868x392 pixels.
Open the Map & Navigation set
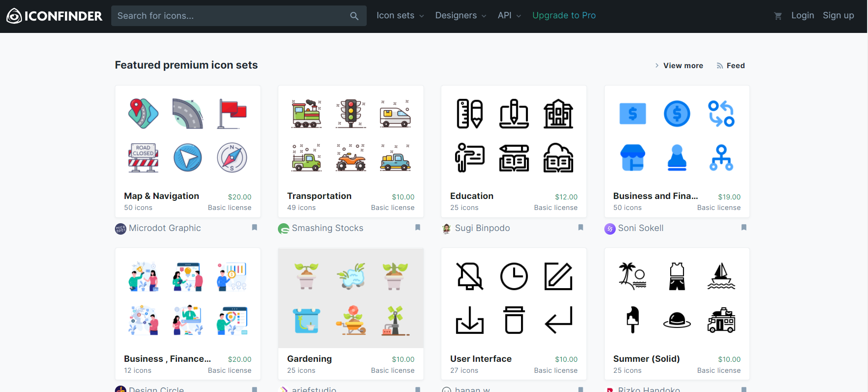tap(162, 196)
